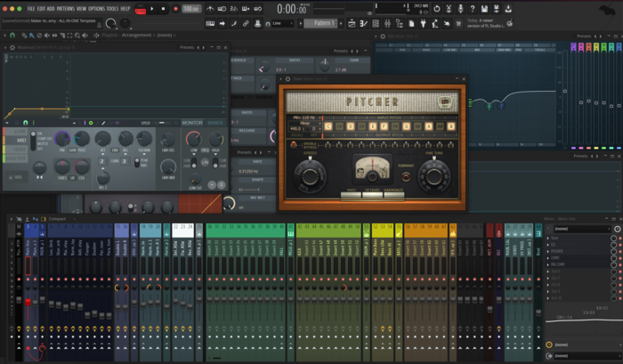Toggle typing keyboard to piano icon
The width and height of the screenshot is (623, 364).
210,24
